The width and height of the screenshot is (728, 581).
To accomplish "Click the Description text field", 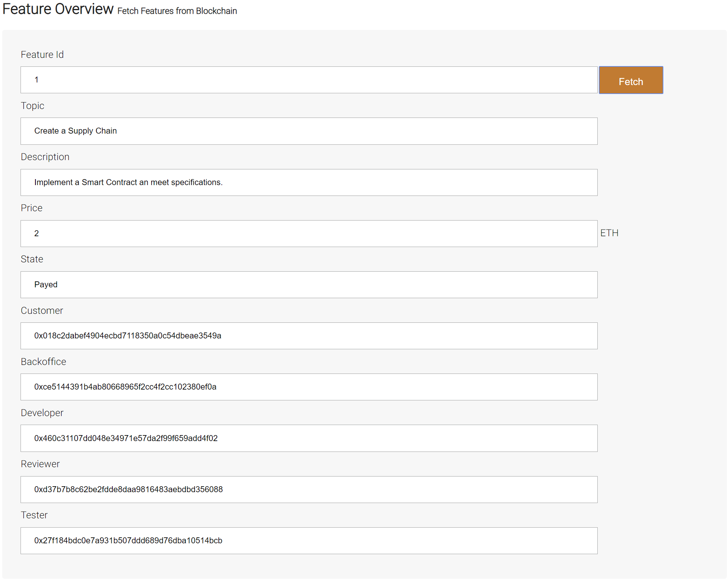I will pyautogui.click(x=309, y=182).
